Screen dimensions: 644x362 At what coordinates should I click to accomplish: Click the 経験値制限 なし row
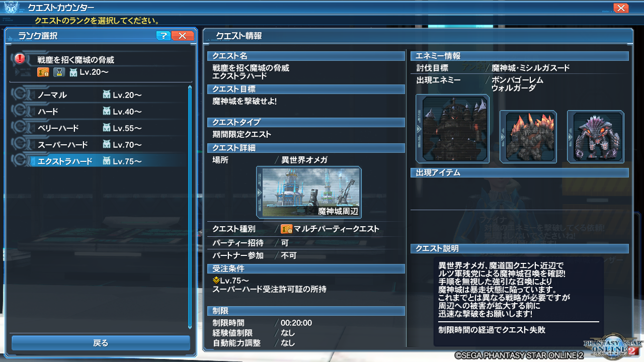pyautogui.click(x=306, y=333)
